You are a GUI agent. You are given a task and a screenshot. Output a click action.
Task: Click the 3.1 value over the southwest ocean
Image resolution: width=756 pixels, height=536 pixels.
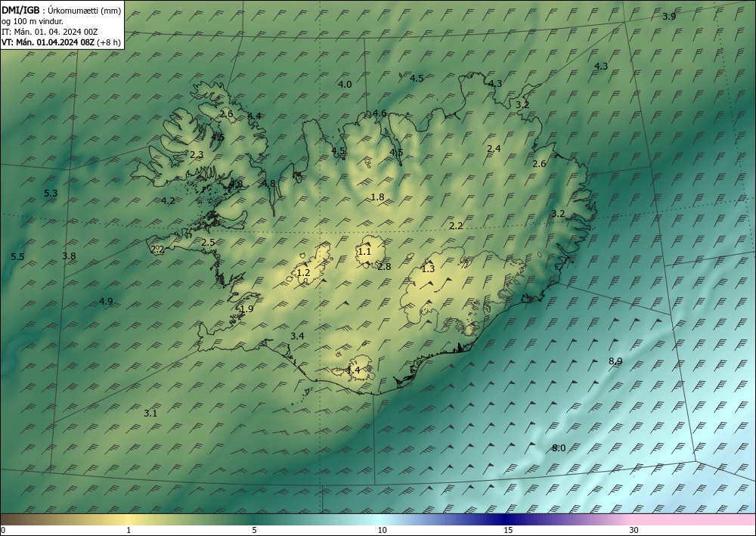coord(150,413)
